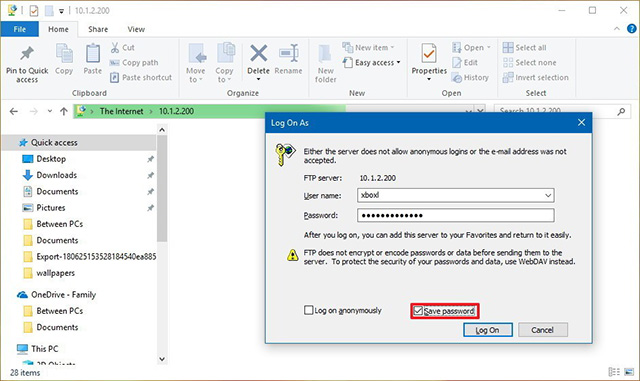Open the Properties icon in the ribbon

tap(429, 53)
